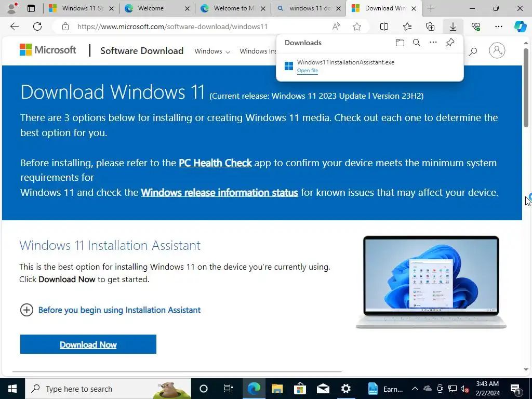Image resolution: width=532 pixels, height=399 pixels.
Task: Add this page to favorites star
Action: click(356, 26)
